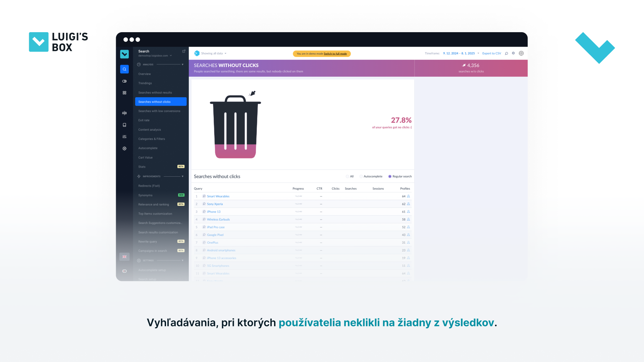The height and width of the screenshot is (362, 644).
Task: Open the Android smartphones query link
Action: [x=221, y=250]
